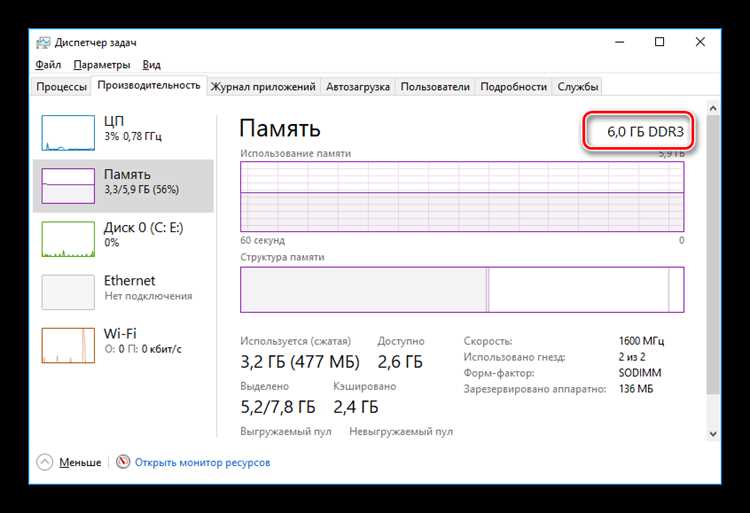This screenshot has height=513, width=750.
Task: Click the 2,6 ГБ available value
Action: [400, 362]
